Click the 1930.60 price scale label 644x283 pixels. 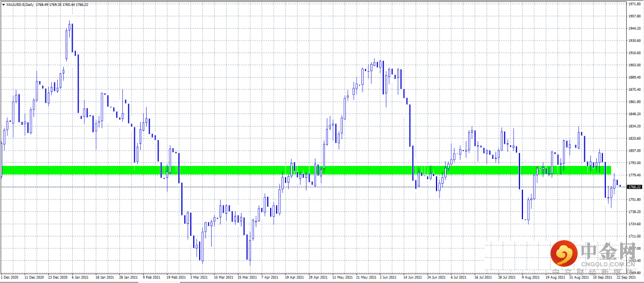635,41
